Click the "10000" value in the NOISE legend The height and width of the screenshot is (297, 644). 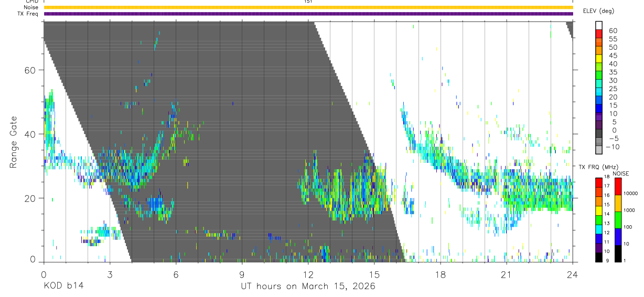pos(630,193)
